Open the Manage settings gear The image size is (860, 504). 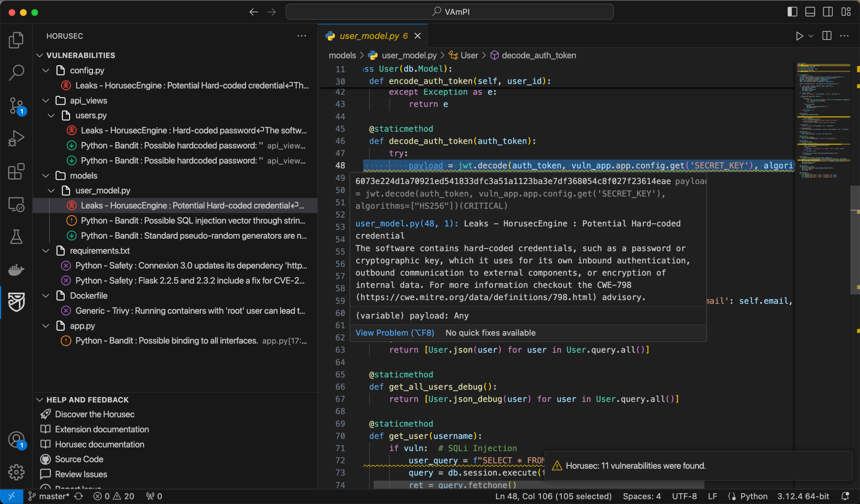point(16,473)
